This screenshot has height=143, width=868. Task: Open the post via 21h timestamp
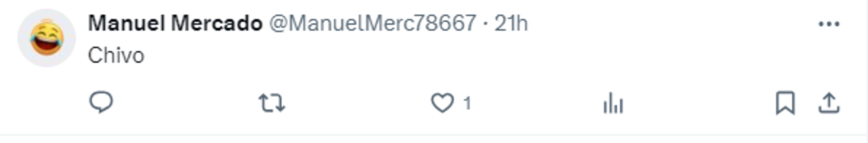[511, 24]
